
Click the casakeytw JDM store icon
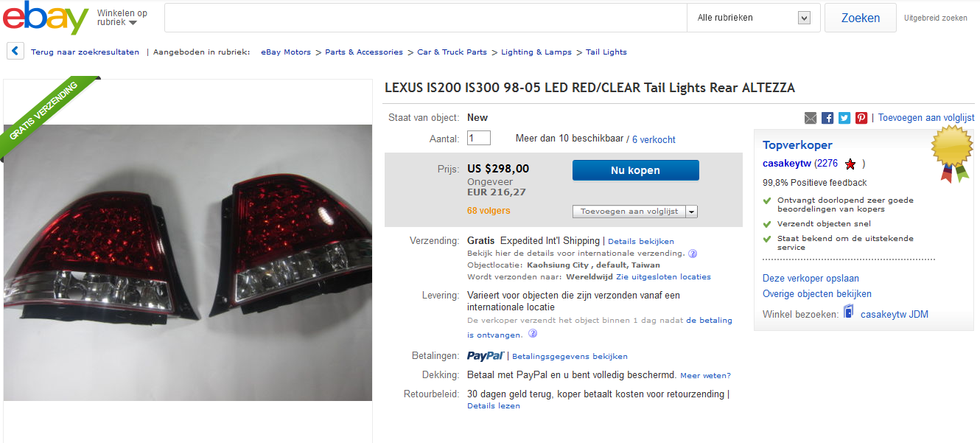(x=849, y=313)
